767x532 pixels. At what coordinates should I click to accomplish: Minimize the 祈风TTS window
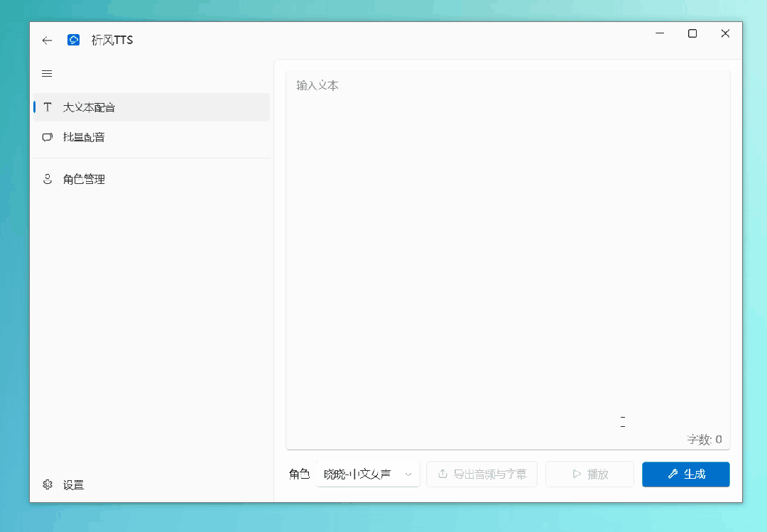click(x=660, y=33)
